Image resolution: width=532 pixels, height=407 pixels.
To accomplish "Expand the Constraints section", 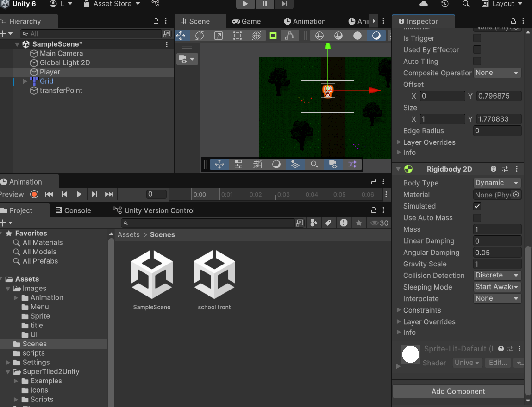I will pyautogui.click(x=399, y=310).
